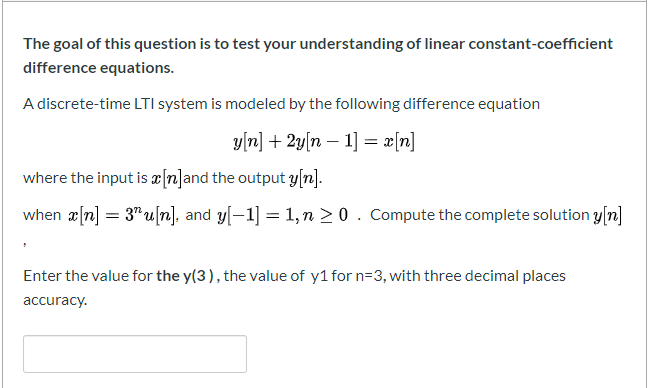The width and height of the screenshot is (648, 388).
Task: Click the y[n] ending the 'complete solution' line
Action: [607, 215]
